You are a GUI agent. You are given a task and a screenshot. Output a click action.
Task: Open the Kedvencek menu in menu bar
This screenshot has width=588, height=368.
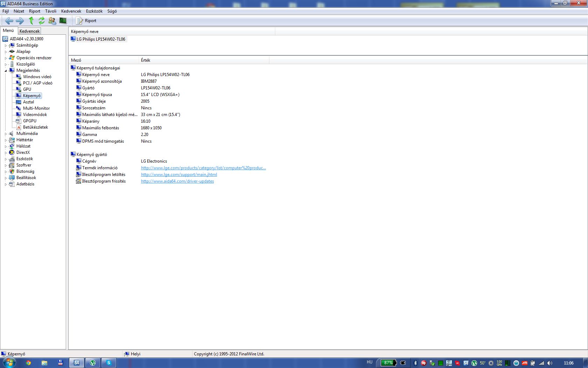pos(71,11)
